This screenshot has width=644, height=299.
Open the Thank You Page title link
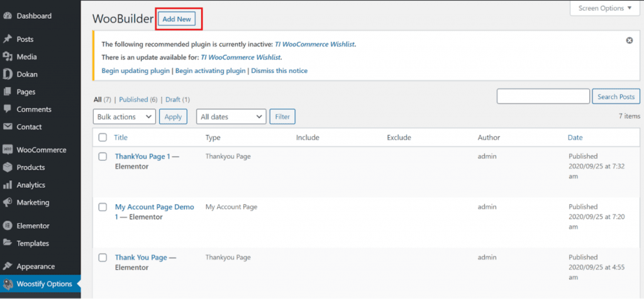point(141,258)
